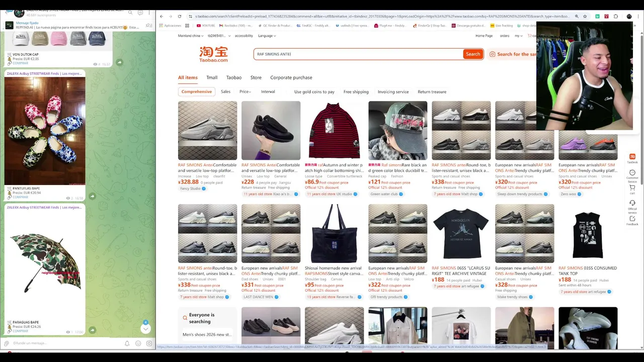Open the ¥86.9 red striped turtleneck thumbnail
This screenshot has width=644, height=362.
[x=334, y=131]
